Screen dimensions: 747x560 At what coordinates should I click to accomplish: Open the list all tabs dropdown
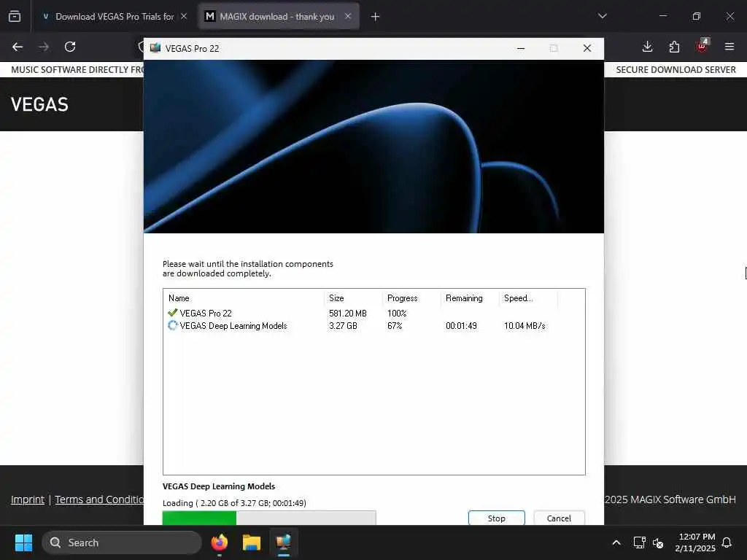coord(602,16)
